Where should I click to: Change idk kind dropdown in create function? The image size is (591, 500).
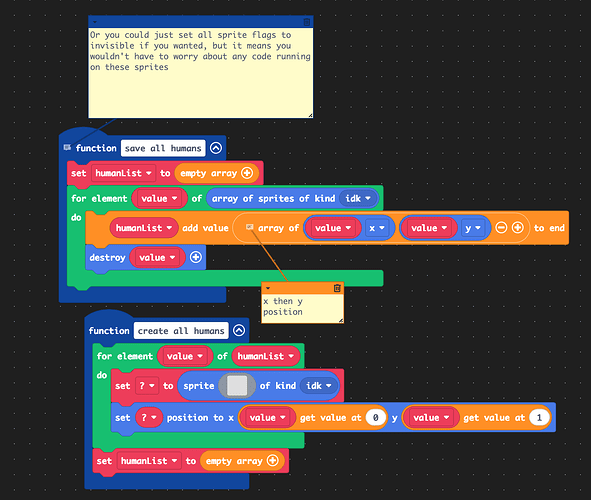(319, 386)
